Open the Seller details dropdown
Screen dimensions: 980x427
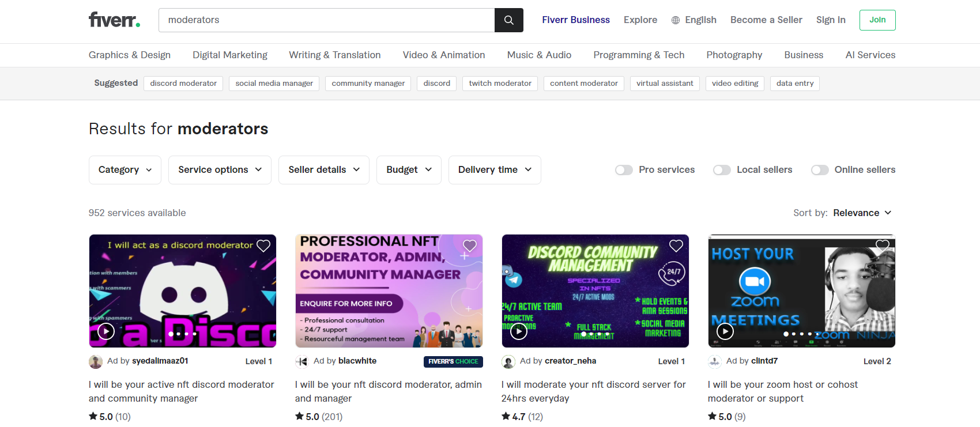(324, 170)
